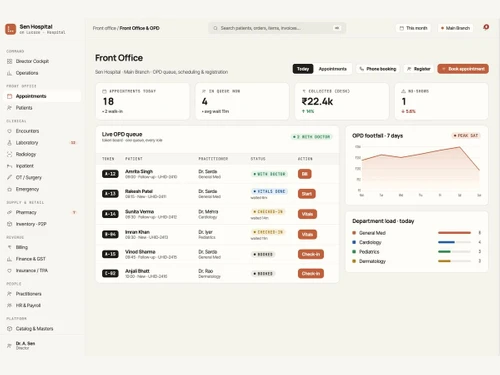Click Check-in for Vinod Sharma

311,254
